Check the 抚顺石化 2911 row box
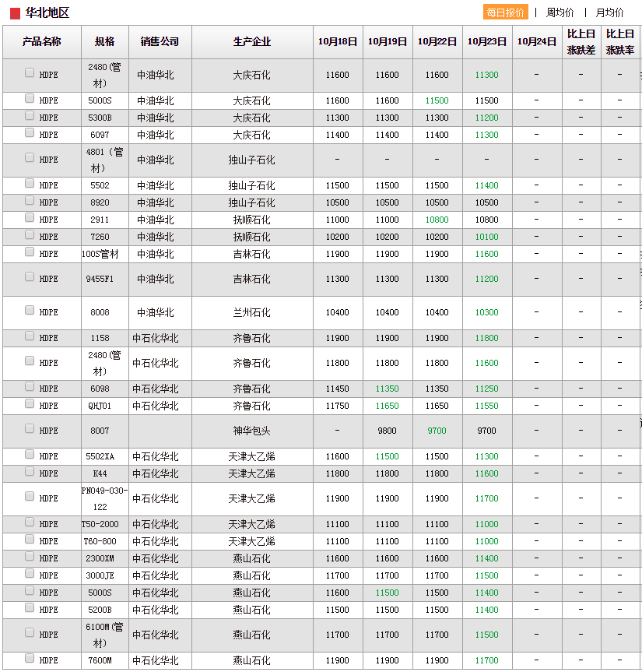The image size is (642, 672). 29,217
